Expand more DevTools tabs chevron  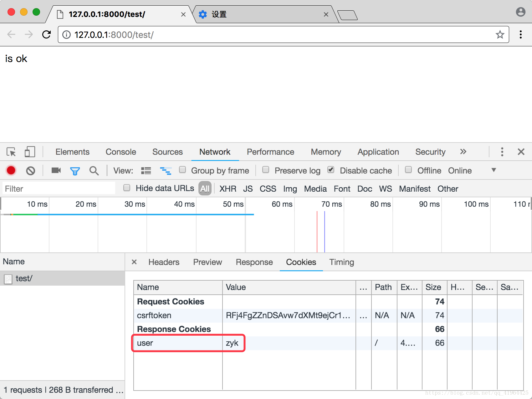click(x=463, y=152)
